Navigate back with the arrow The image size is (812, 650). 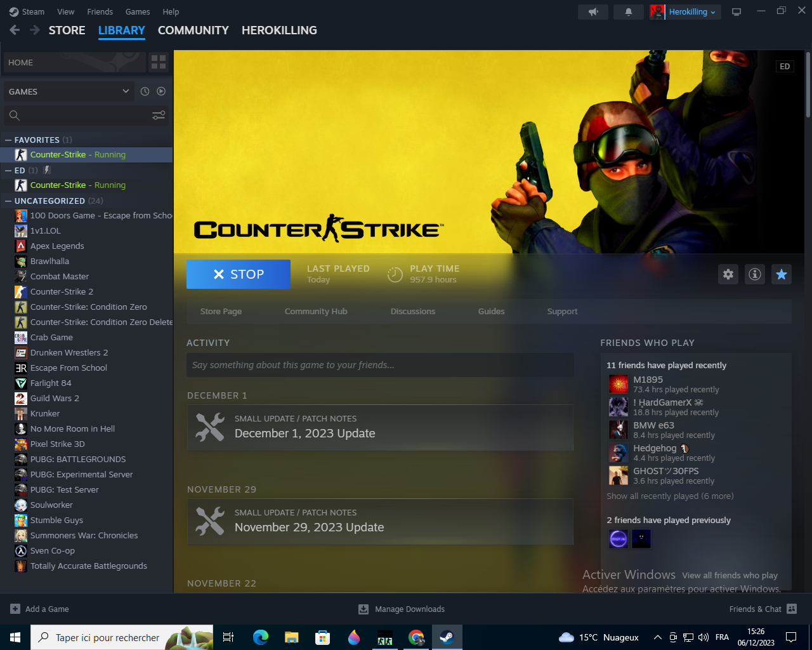click(15, 30)
